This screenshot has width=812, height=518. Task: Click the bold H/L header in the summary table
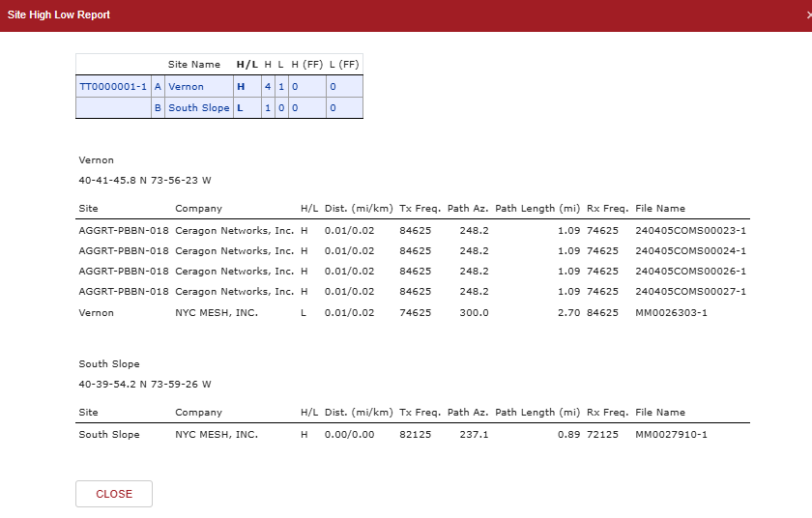coord(246,65)
